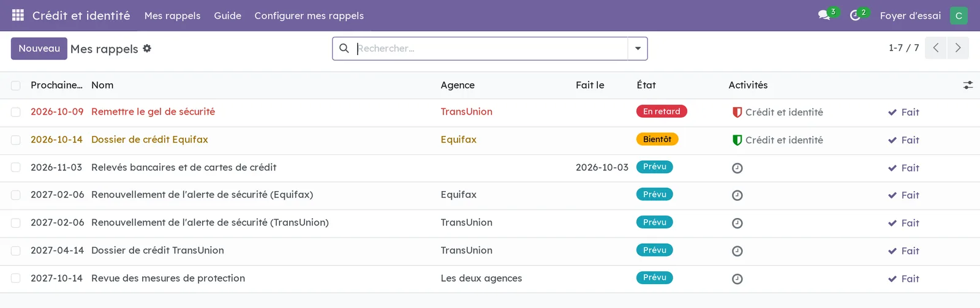The image size is (980, 308).
Task: Open the conversations chat bubble icon
Action: [824, 15]
